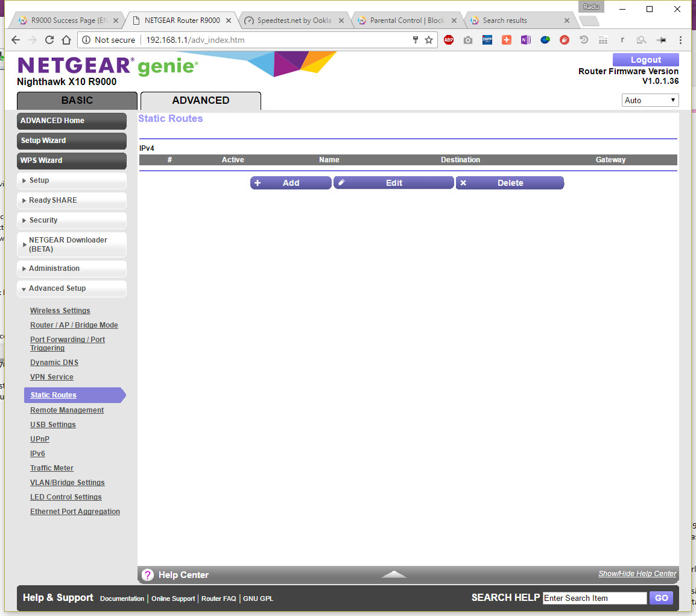Screen dimensions: 696x616
Task: Click the Delete route button
Action: (510, 183)
